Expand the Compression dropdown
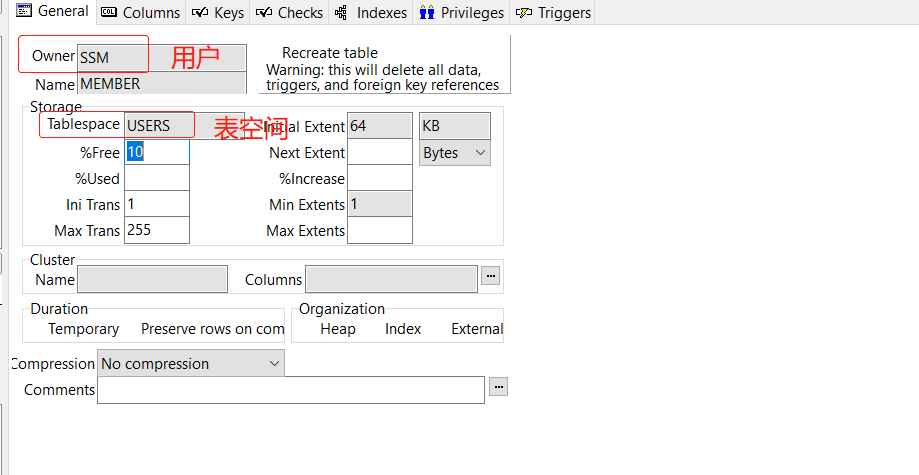 tap(190, 364)
